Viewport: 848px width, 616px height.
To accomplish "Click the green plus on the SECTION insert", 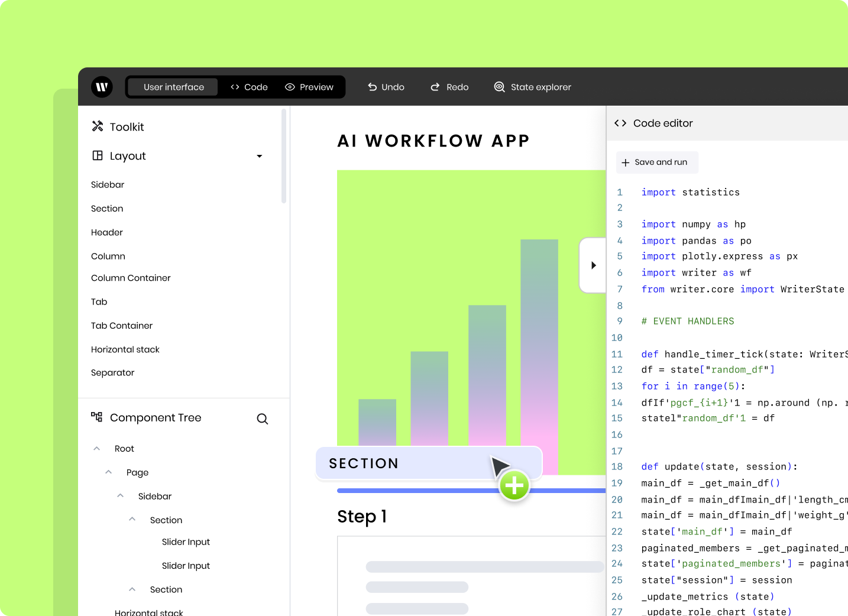I will (x=514, y=485).
